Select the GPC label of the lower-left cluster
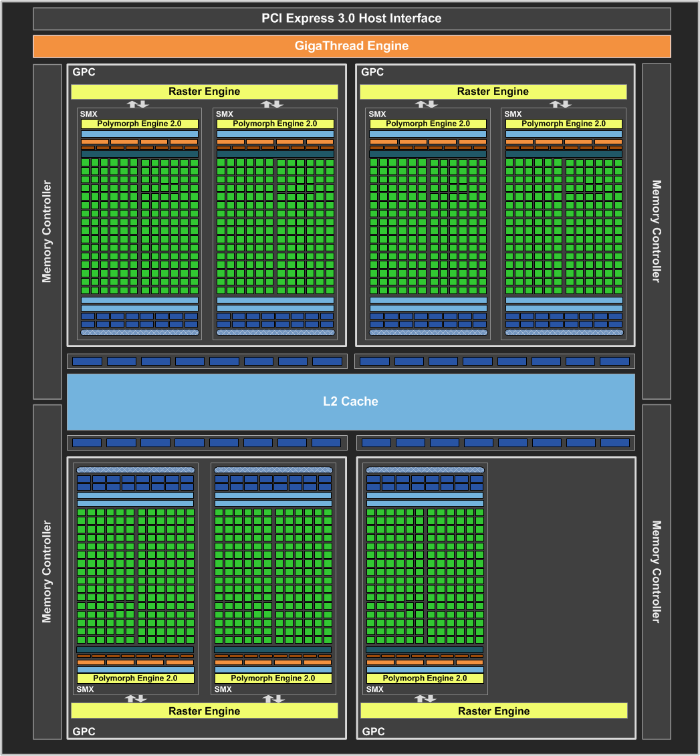The width and height of the screenshot is (700, 756). click(84, 731)
